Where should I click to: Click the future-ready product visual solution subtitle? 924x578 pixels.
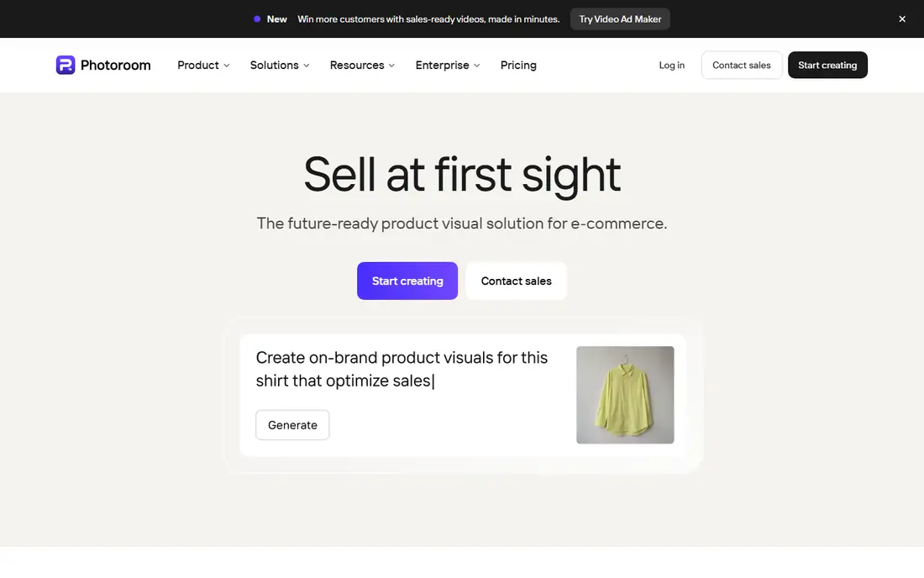pos(462,223)
